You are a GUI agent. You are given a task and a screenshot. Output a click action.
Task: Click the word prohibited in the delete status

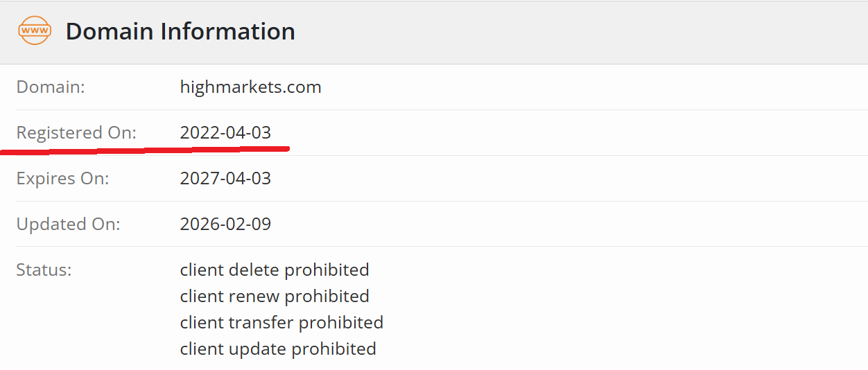pos(327,270)
